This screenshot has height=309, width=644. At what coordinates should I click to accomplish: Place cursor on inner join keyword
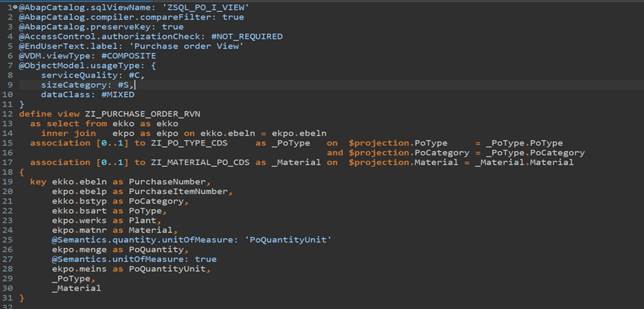[x=68, y=133]
